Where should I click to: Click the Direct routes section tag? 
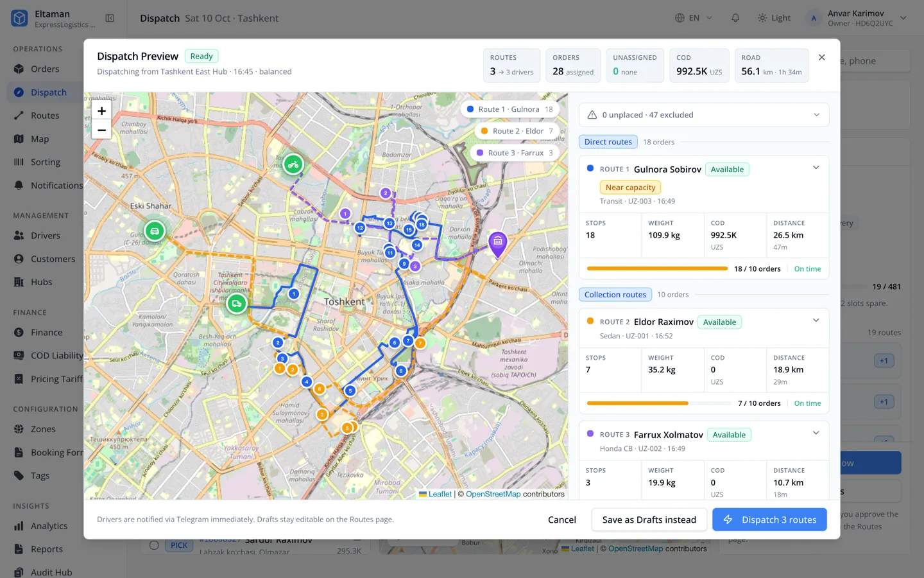pyautogui.click(x=608, y=142)
